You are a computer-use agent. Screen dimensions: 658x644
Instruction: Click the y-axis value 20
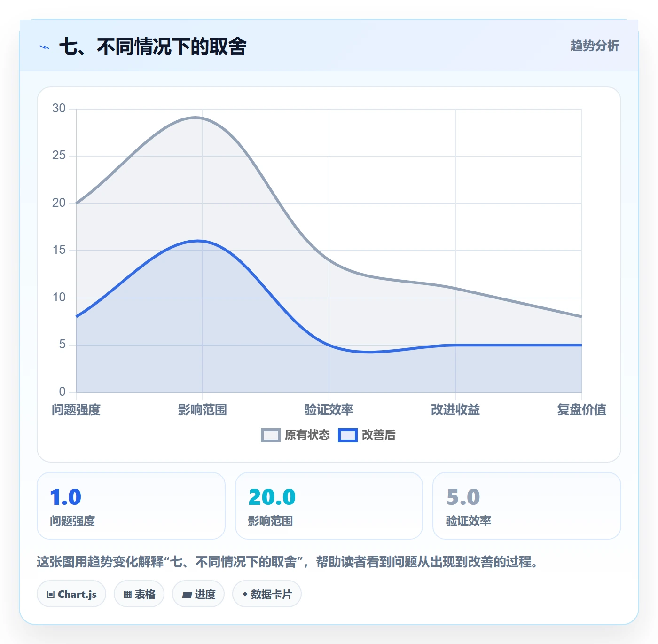coord(59,203)
